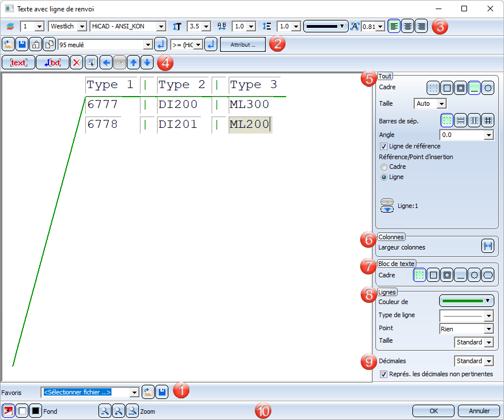Toggle the Ligne de référence checkbox
This screenshot has height=420, width=504.
pos(384,147)
